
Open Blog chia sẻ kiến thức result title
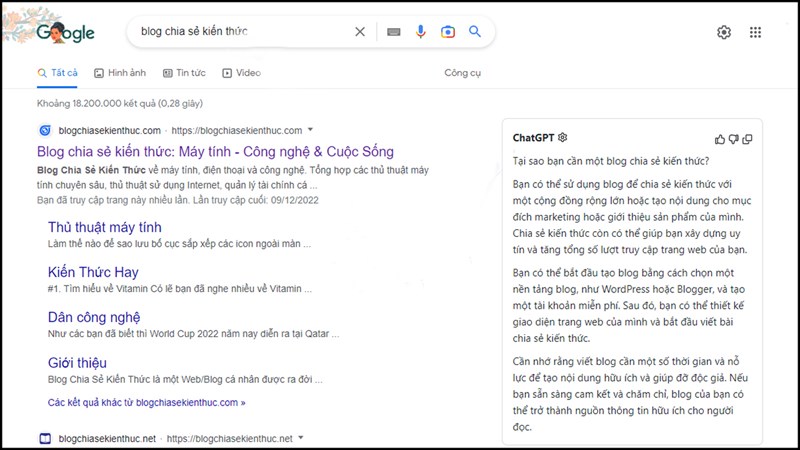click(215, 152)
